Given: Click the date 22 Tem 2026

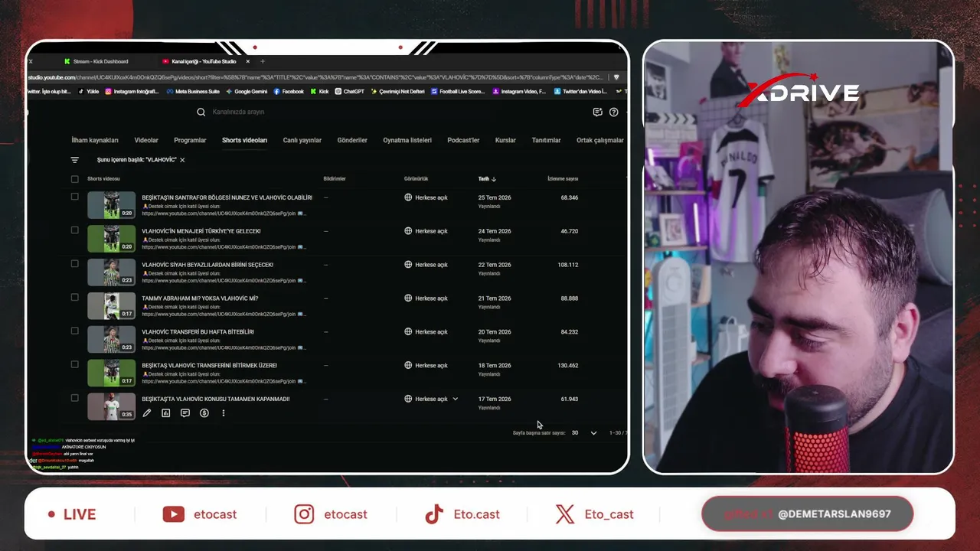Looking at the screenshot, I should 495,265.
